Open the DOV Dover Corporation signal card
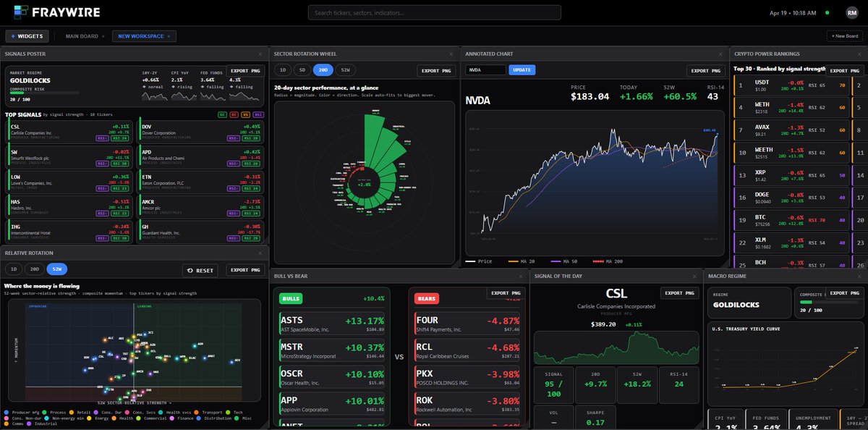 click(200, 131)
